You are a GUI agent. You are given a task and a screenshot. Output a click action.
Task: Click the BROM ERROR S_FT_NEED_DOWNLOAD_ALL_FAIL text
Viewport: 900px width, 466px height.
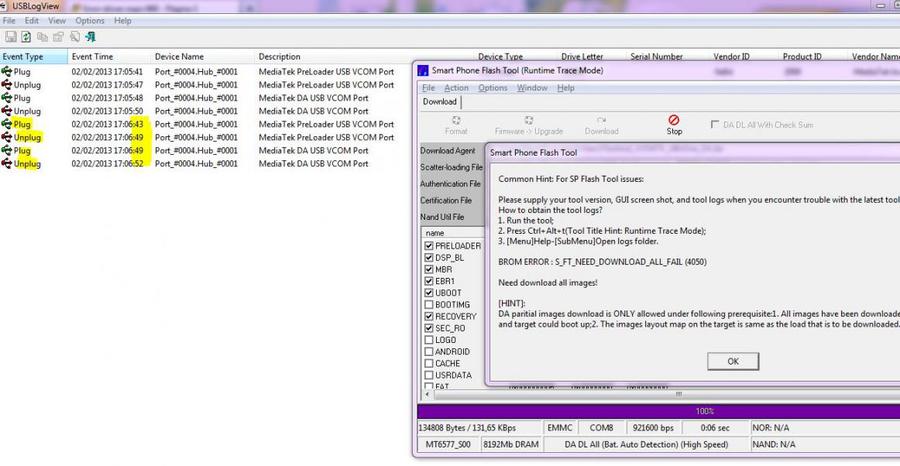tap(603, 262)
